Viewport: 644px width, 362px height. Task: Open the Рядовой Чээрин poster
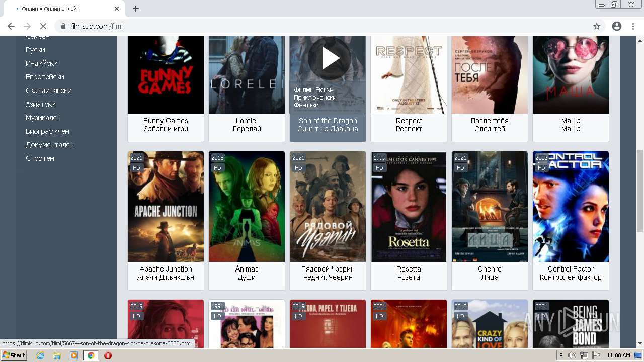pyautogui.click(x=328, y=207)
